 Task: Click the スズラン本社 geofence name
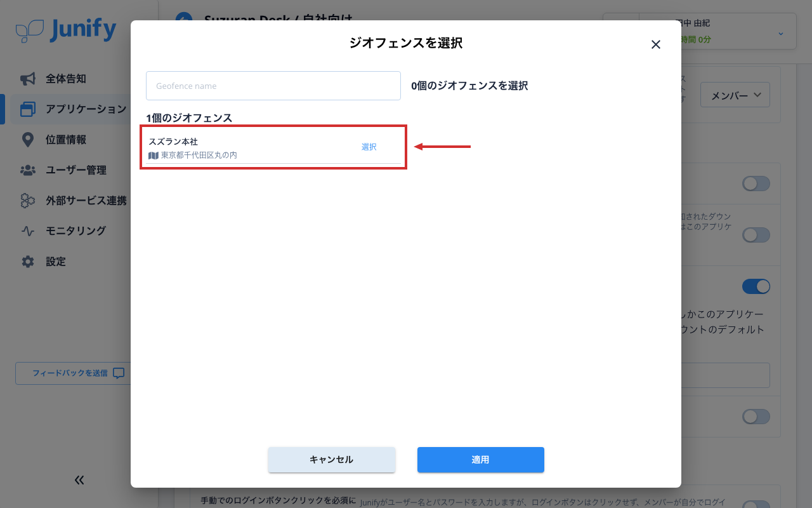[x=173, y=142]
